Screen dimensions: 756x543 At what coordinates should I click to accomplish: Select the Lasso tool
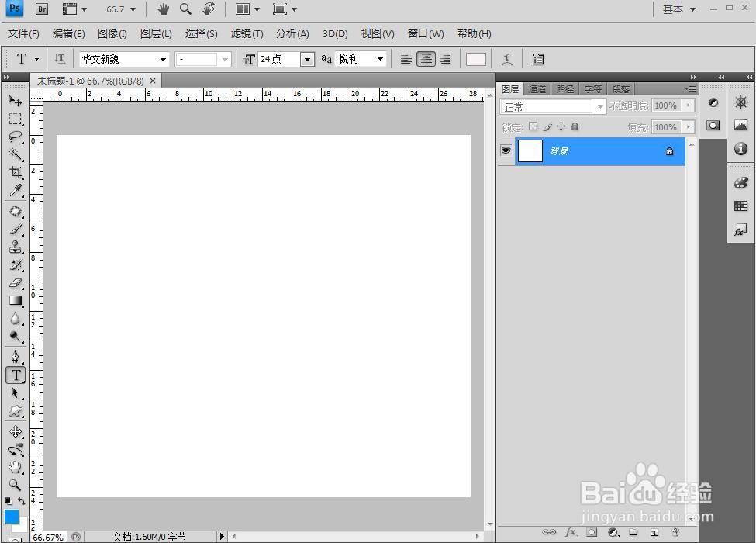pos(16,137)
